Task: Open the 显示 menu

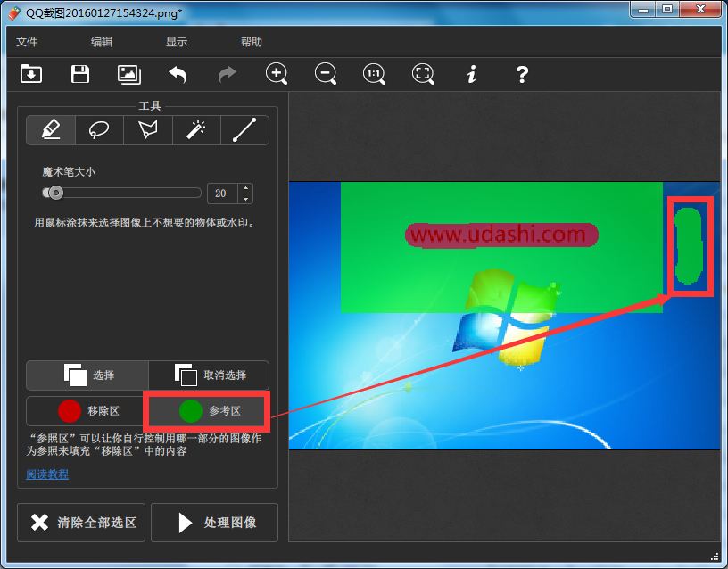Action: point(177,42)
